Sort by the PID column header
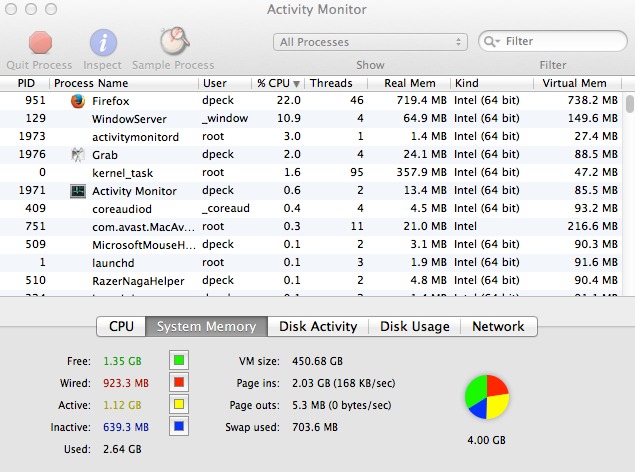This screenshot has height=472, width=635. [25, 83]
